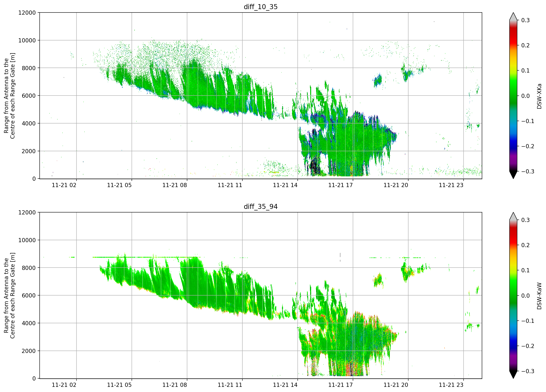Click the '11-21 11' time label under diff_10_35

click(x=230, y=185)
